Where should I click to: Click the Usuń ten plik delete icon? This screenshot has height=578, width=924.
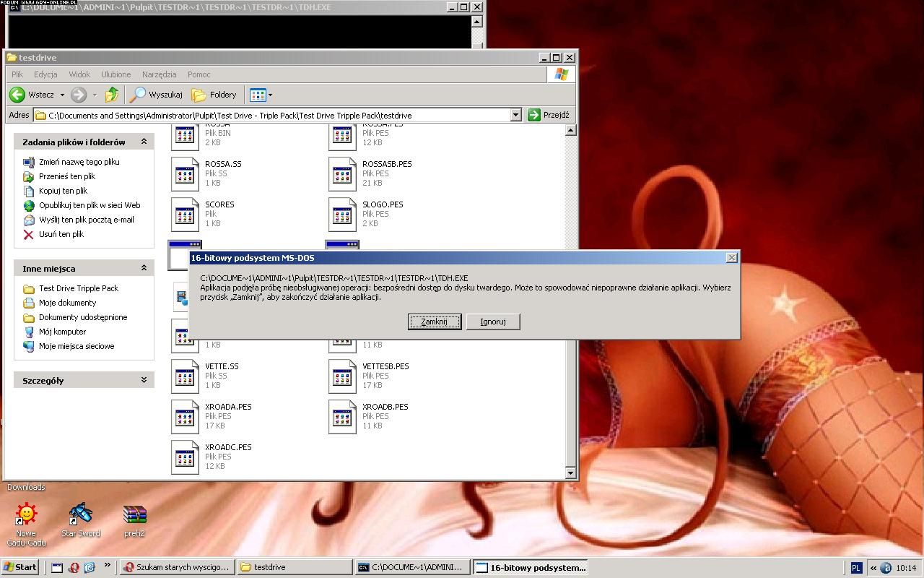[29, 234]
